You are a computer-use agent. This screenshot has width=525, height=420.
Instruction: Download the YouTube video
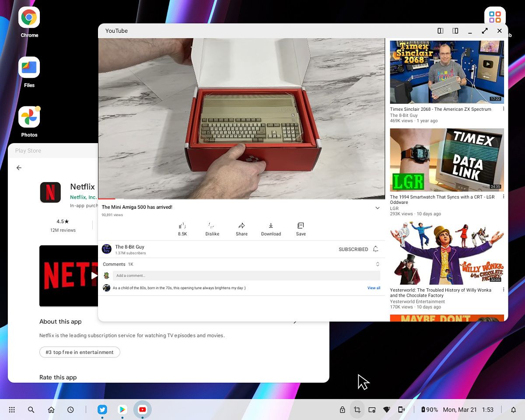(x=271, y=229)
